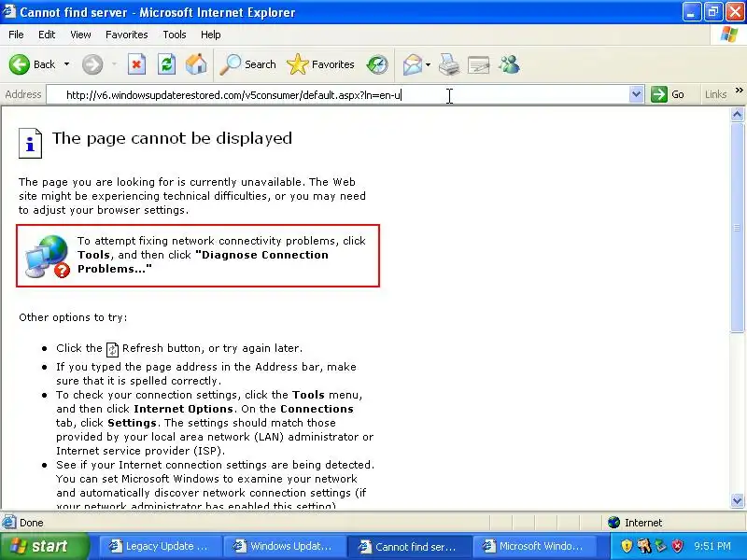Click the Internet zone globe in status bar
The height and width of the screenshot is (560, 747).
click(x=613, y=523)
